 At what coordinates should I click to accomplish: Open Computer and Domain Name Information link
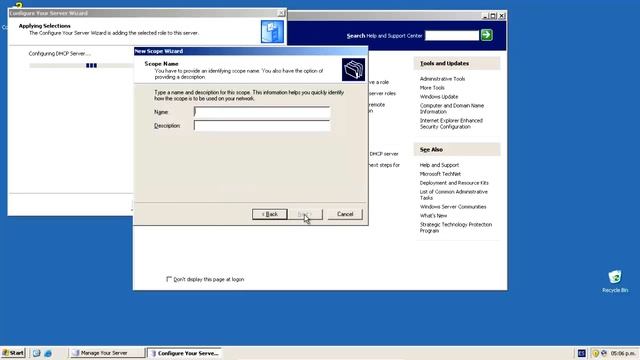[452, 109]
